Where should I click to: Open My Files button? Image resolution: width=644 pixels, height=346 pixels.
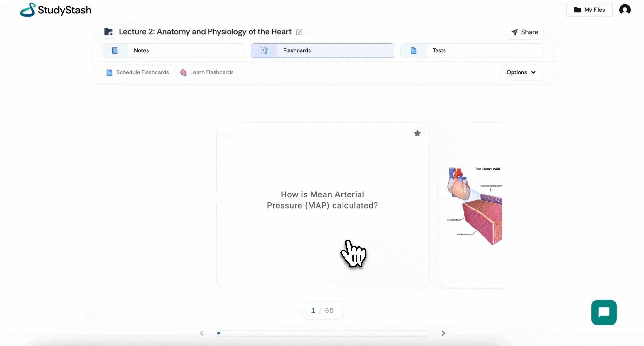click(589, 10)
